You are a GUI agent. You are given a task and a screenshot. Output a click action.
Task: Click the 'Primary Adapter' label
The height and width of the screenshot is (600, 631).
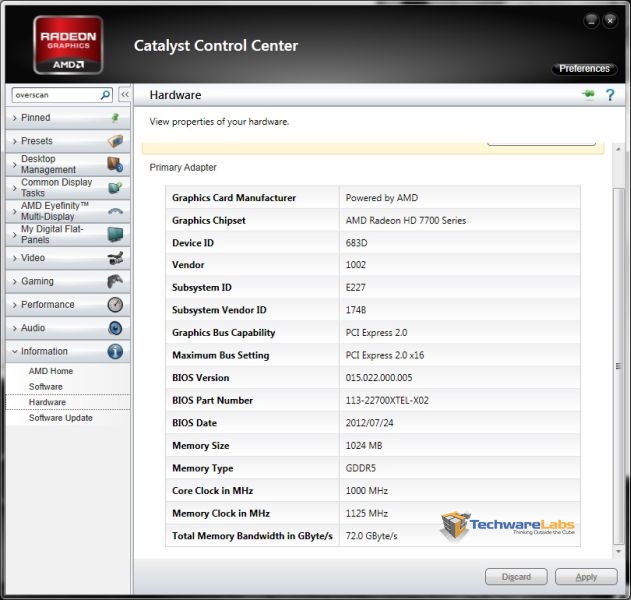[183, 167]
